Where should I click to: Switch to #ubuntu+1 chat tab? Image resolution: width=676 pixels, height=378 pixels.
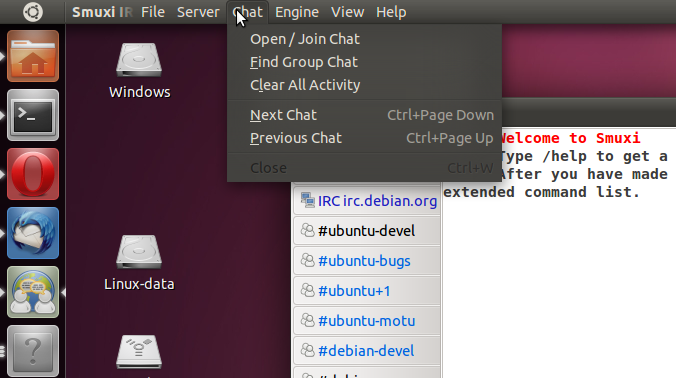click(366, 291)
